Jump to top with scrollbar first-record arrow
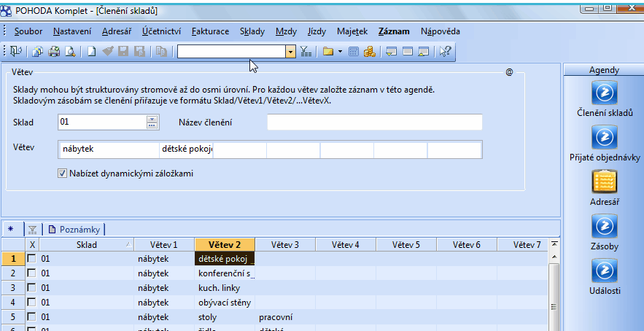Viewport: 644px width, 331px height. (x=554, y=245)
